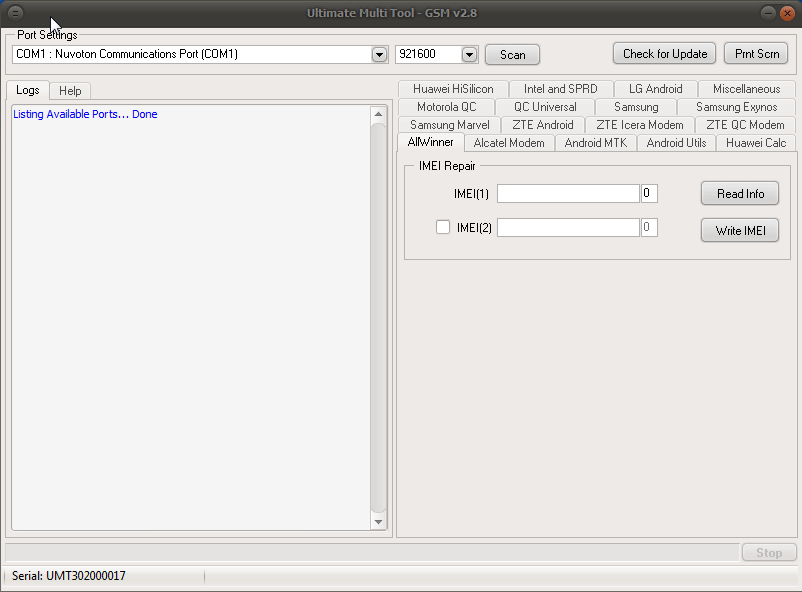802x592 pixels.
Task: Open the COM port dropdown list
Action: [x=379, y=54]
